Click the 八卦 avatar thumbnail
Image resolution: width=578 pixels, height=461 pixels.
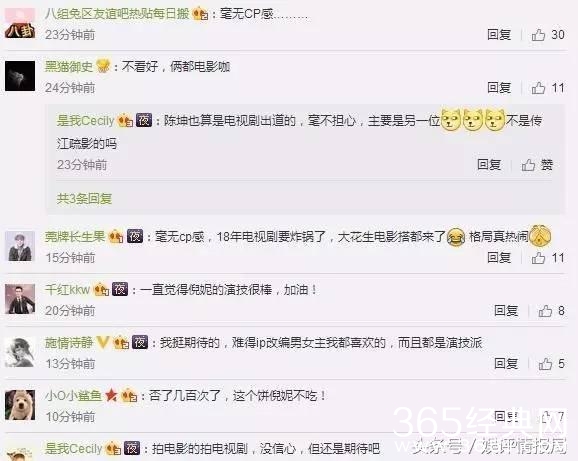[20, 23]
